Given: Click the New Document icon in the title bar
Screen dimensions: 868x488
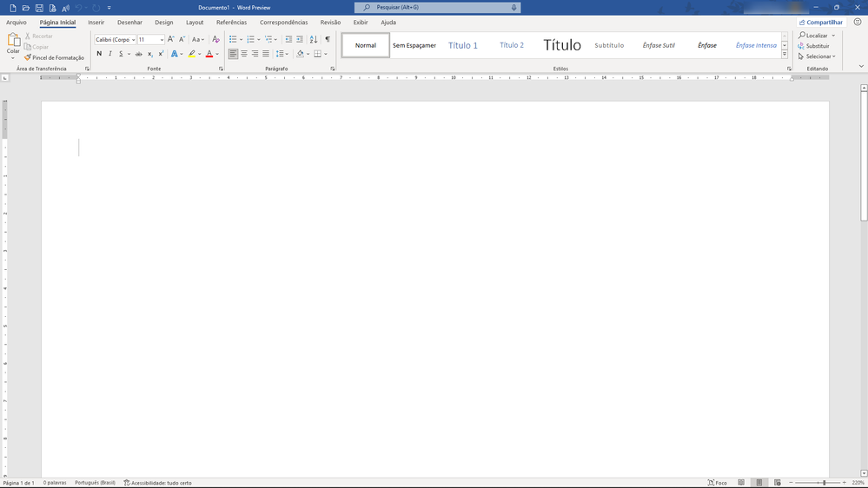Looking at the screenshot, I should click(13, 8).
